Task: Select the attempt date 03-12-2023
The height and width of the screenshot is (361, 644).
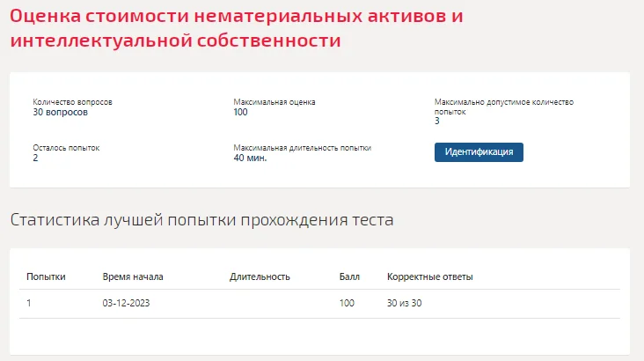Action: 126,303
